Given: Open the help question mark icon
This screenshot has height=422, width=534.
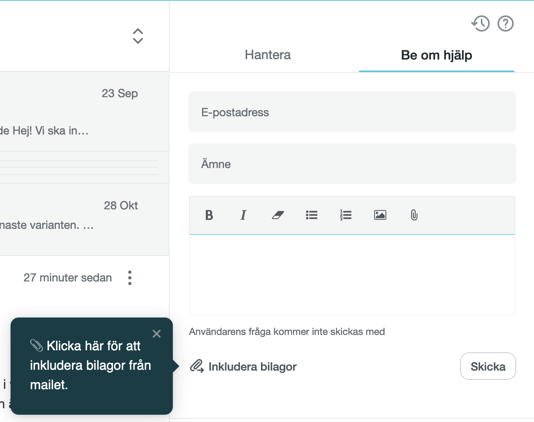Looking at the screenshot, I should point(505,24).
